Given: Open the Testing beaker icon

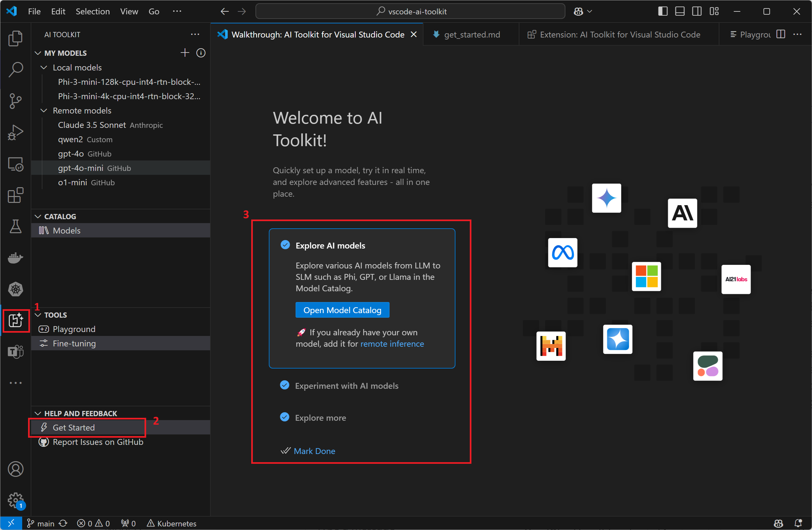Looking at the screenshot, I should point(15,226).
